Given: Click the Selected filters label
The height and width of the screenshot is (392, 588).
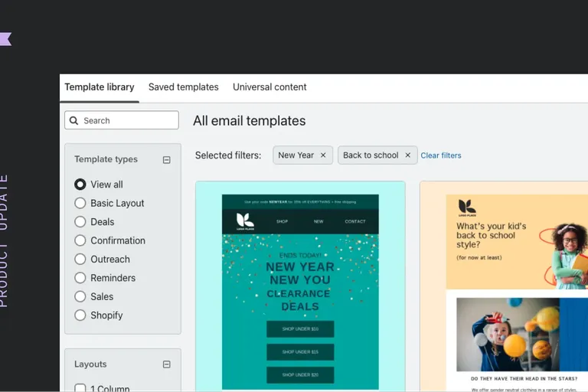Looking at the screenshot, I should pos(228,155).
